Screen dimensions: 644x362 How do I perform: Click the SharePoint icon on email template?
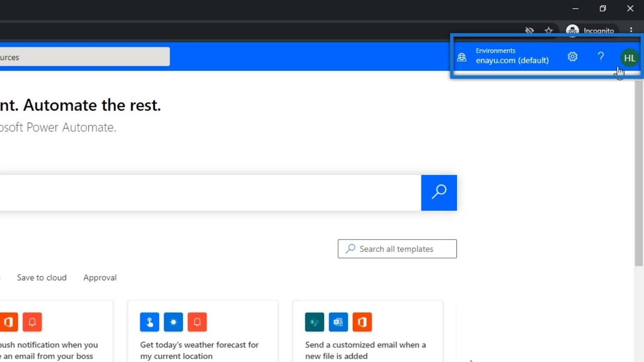tap(314, 322)
